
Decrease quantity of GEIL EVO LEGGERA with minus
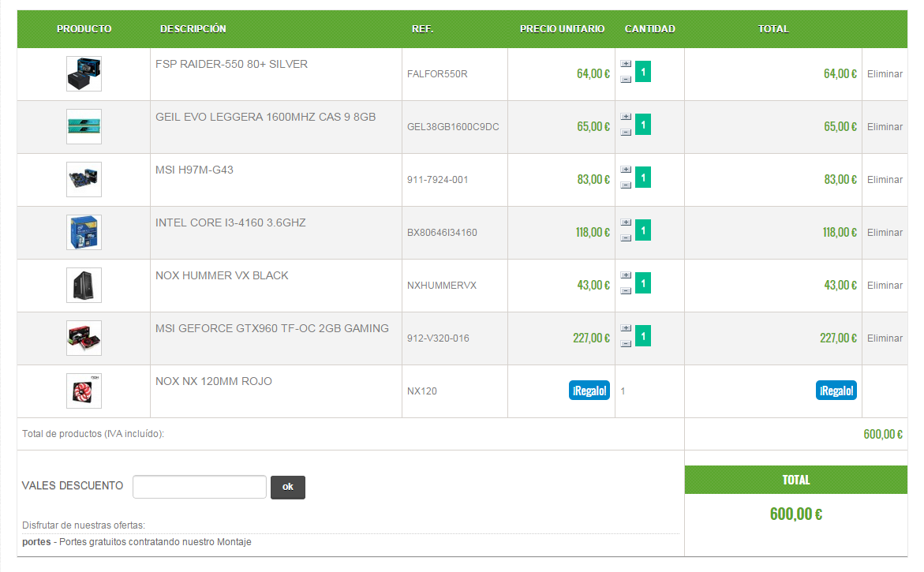pos(626,132)
